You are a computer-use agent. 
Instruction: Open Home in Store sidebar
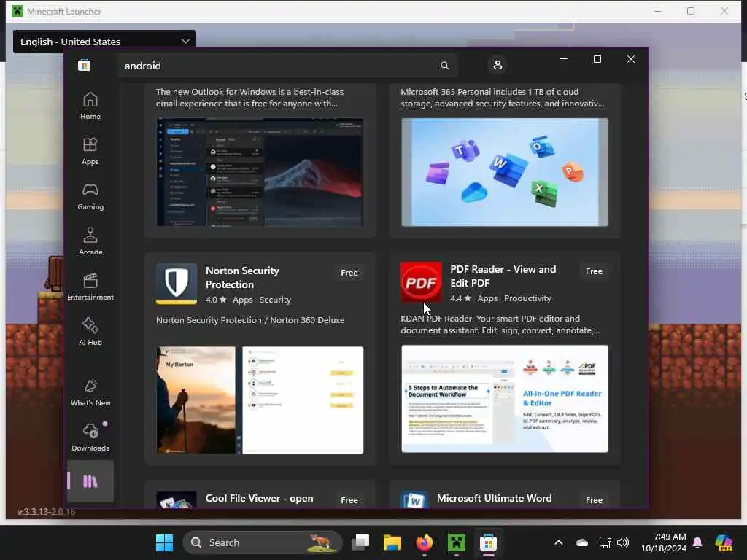pos(90,106)
